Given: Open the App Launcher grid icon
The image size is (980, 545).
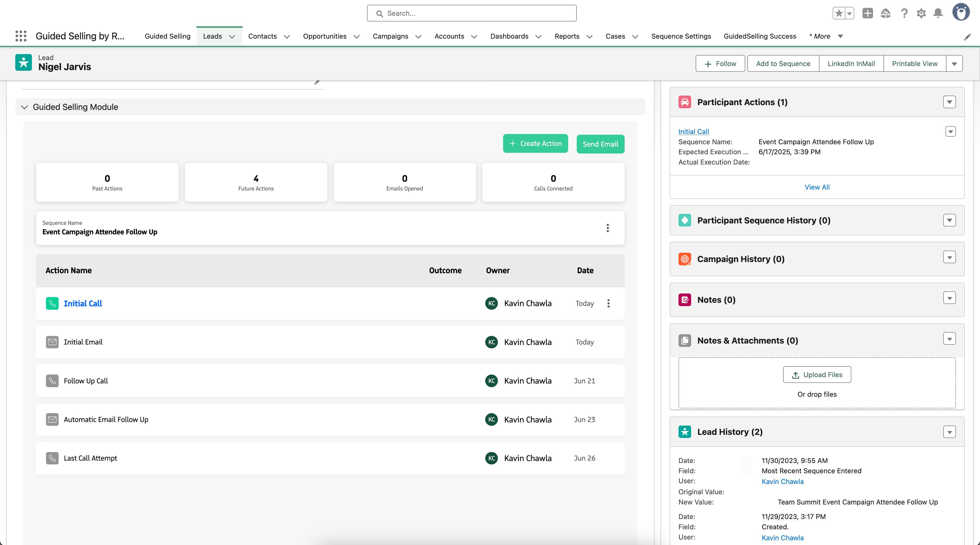Looking at the screenshot, I should 21,36.
